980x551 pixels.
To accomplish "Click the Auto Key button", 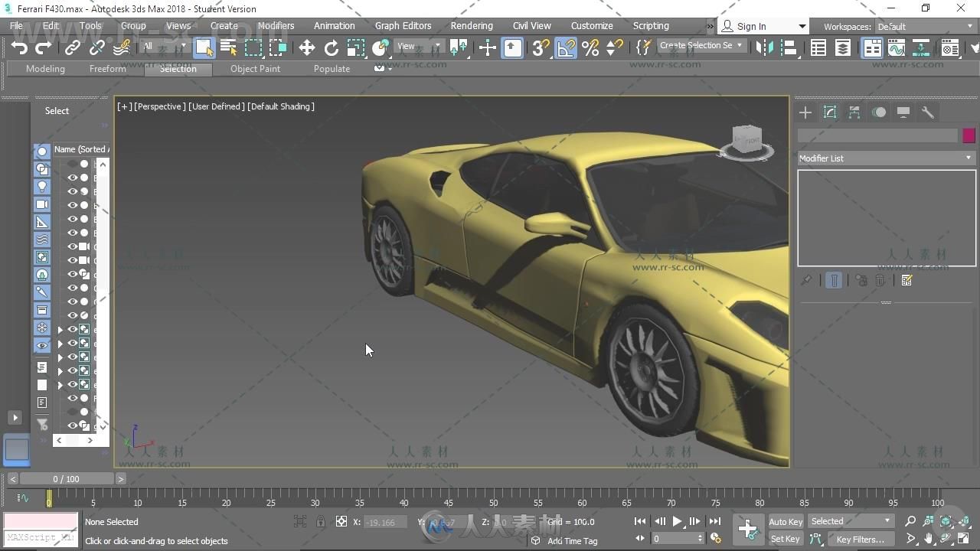I will (x=786, y=521).
